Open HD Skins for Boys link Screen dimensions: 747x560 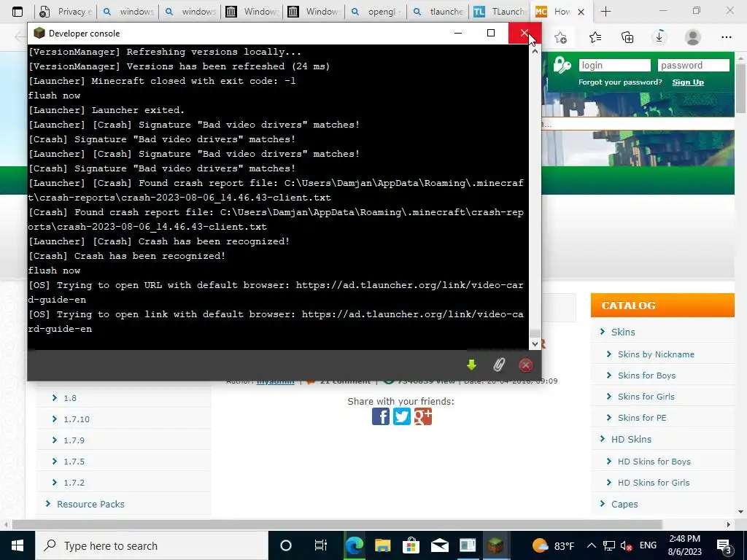pos(654,462)
